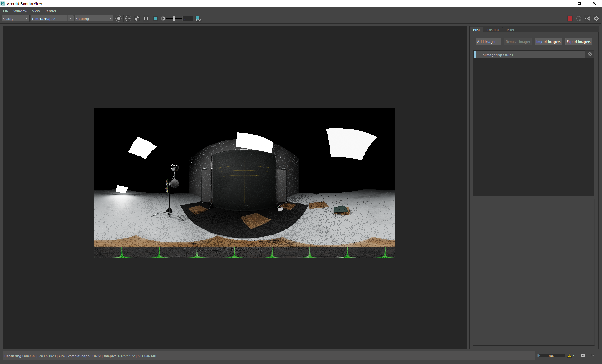Click the isolate selected circle icon
This screenshot has width=602, height=364.
click(119, 19)
